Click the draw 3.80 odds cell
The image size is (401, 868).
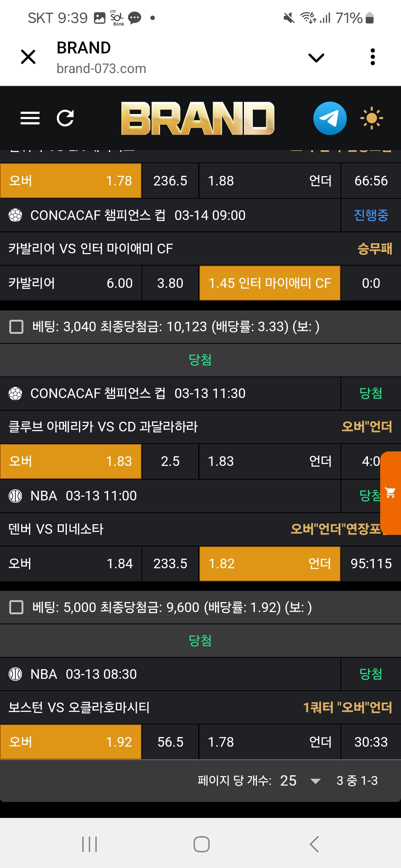coord(170,283)
